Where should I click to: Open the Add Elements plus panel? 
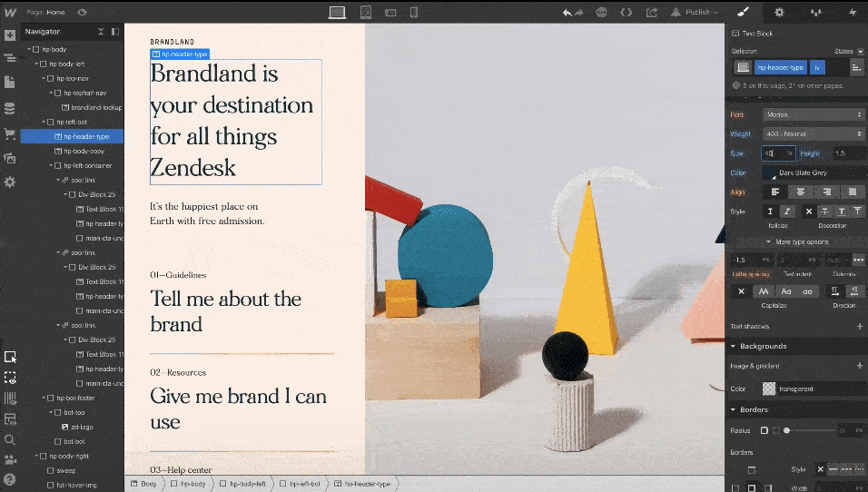(10, 35)
